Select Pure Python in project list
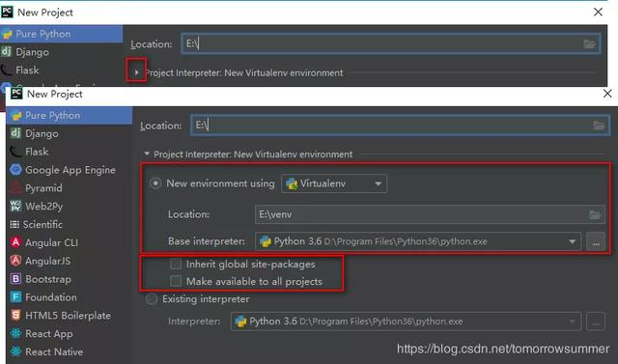The height and width of the screenshot is (364, 618). click(52, 116)
